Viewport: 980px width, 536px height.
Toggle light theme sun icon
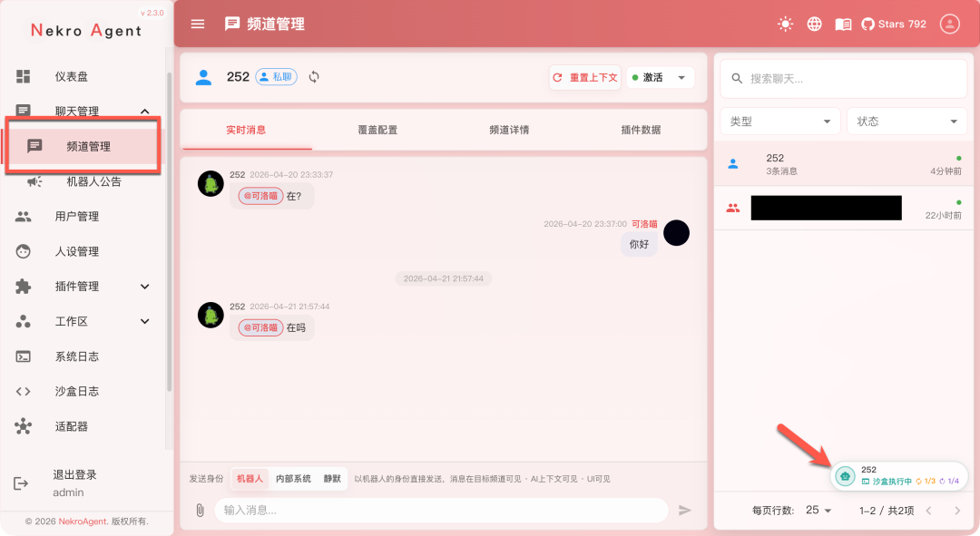click(785, 24)
